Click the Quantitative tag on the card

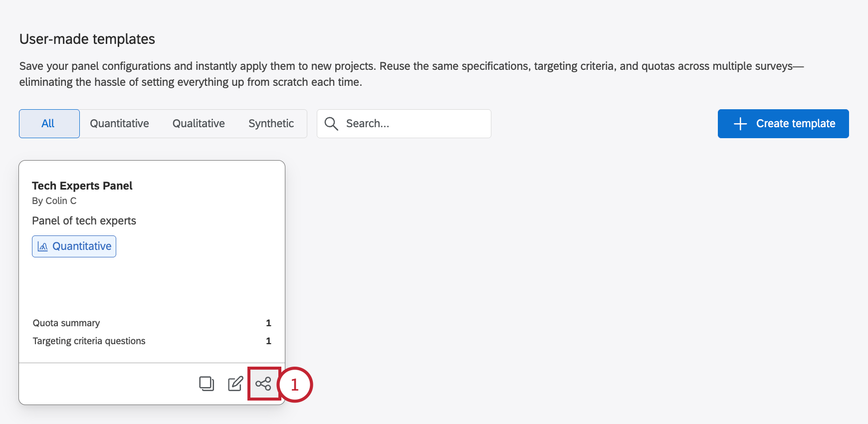point(74,246)
